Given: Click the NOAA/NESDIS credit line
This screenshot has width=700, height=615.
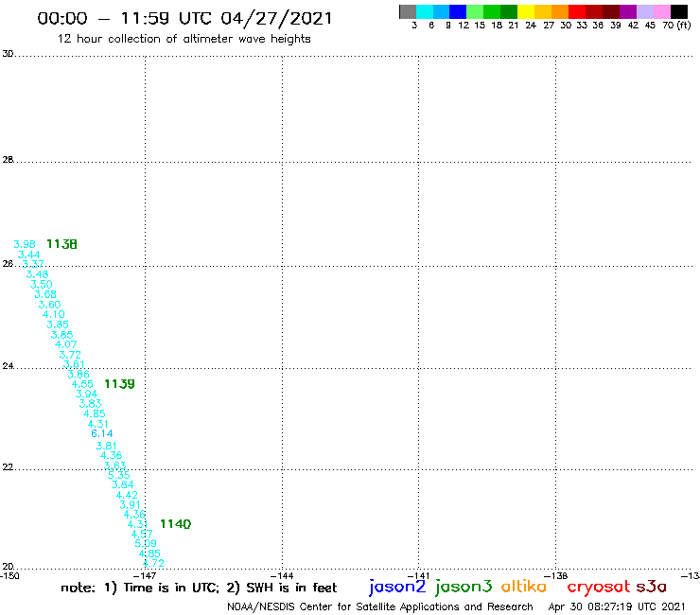Looking at the screenshot, I should point(380,607).
